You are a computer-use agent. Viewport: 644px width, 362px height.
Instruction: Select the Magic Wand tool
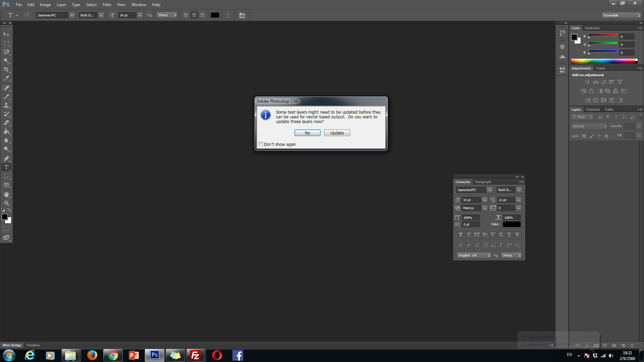point(6,61)
